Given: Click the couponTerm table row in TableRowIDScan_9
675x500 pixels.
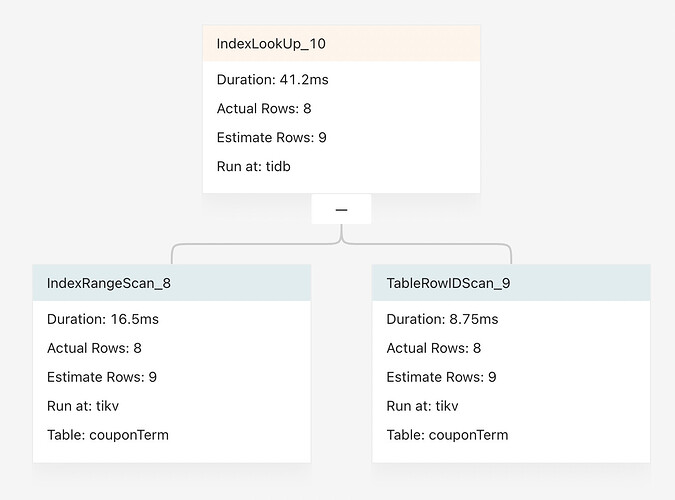Looking at the screenshot, I should click(x=447, y=435).
